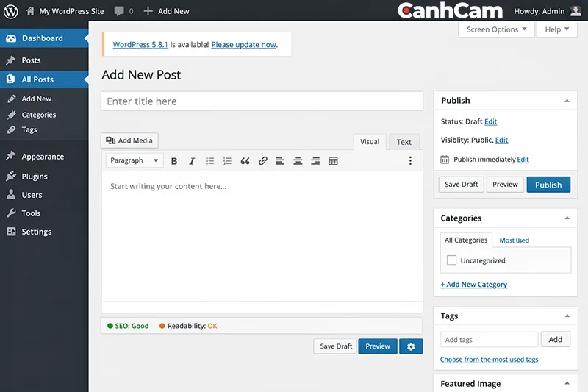Select the All Categories tab

tap(466, 240)
